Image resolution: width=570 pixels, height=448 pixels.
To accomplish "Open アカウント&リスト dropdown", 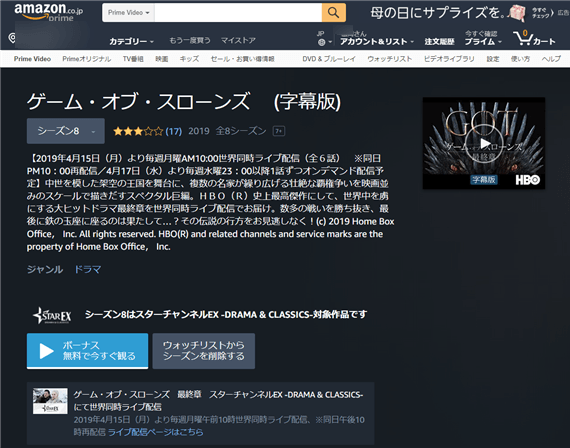I will [x=377, y=41].
